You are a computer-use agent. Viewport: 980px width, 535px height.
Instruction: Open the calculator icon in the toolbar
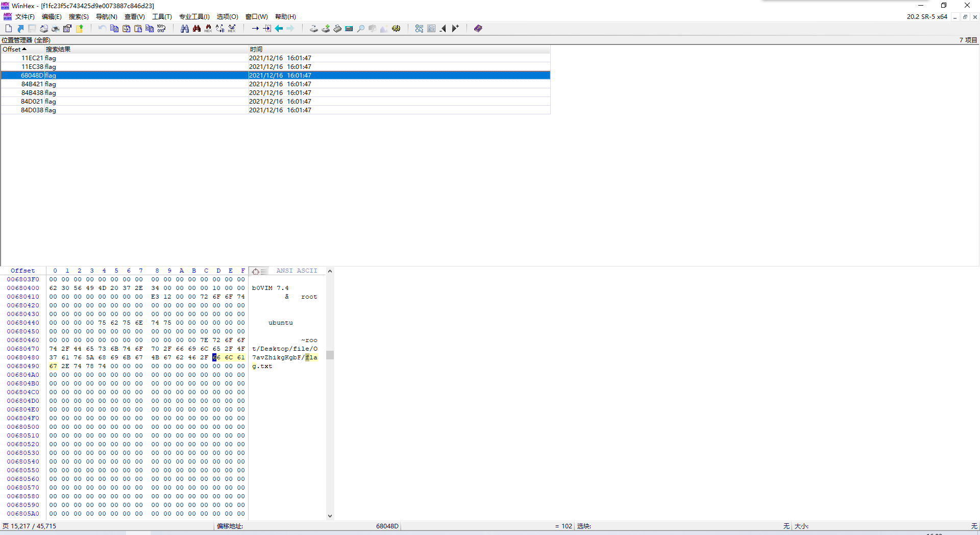(349, 29)
